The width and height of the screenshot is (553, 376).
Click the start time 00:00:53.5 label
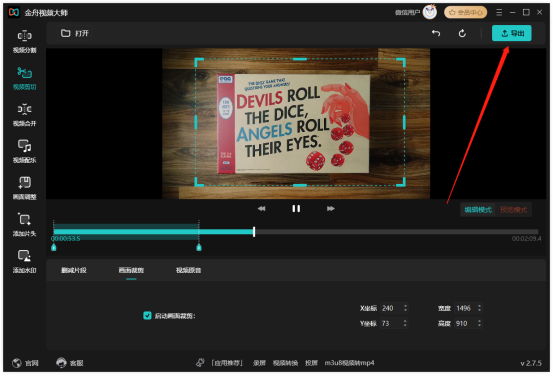(x=66, y=238)
